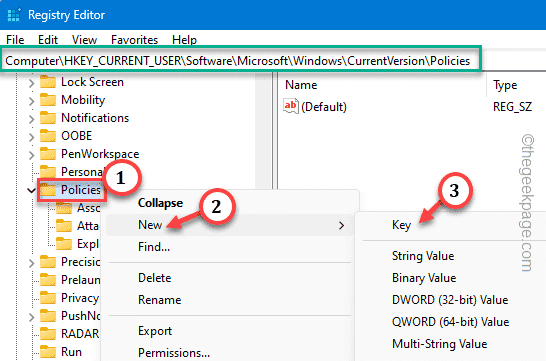Screen dimensions: 546x361
Task: Choose Find... in the context menu
Action: [154, 247]
